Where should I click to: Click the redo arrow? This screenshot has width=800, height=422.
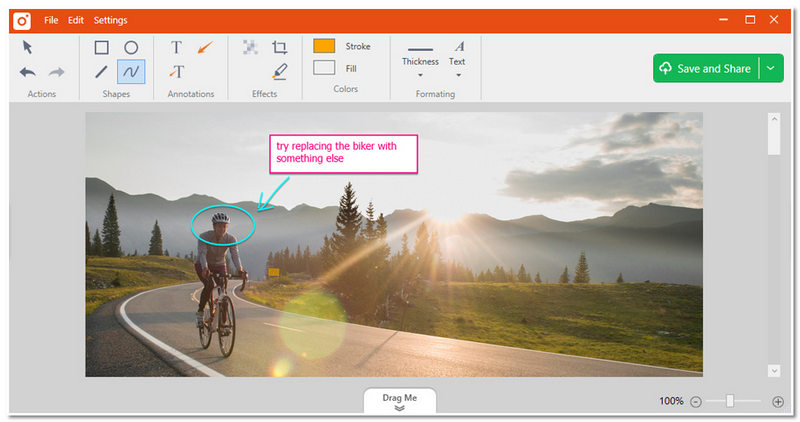click(x=57, y=72)
